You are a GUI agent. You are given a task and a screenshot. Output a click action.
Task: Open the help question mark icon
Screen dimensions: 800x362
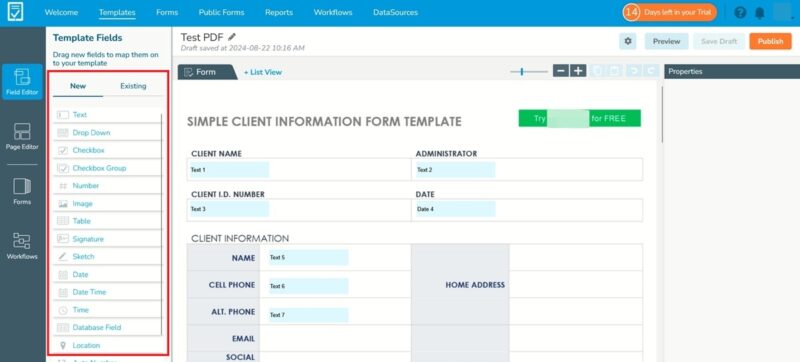coord(740,13)
